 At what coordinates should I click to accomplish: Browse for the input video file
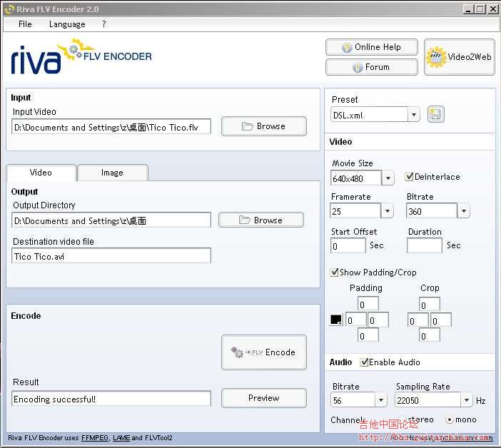tap(263, 126)
